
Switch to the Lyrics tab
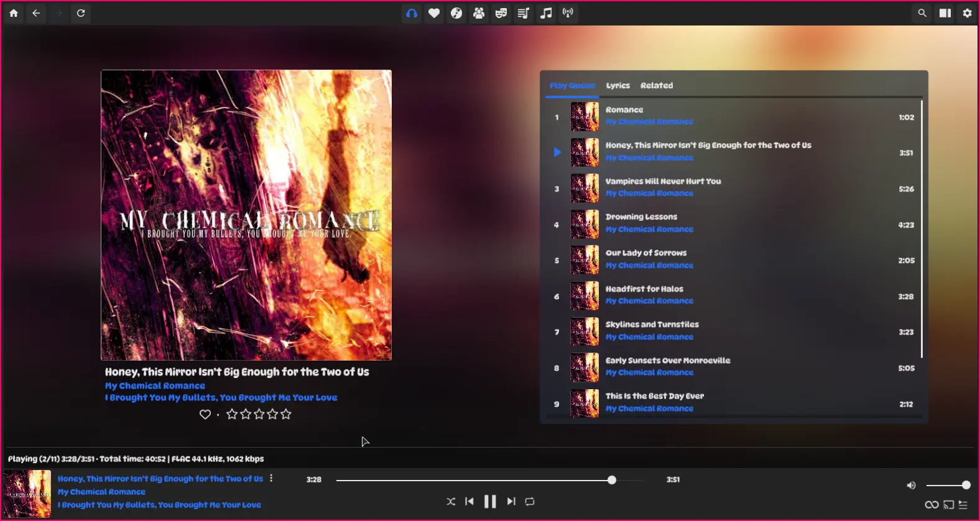coord(618,86)
